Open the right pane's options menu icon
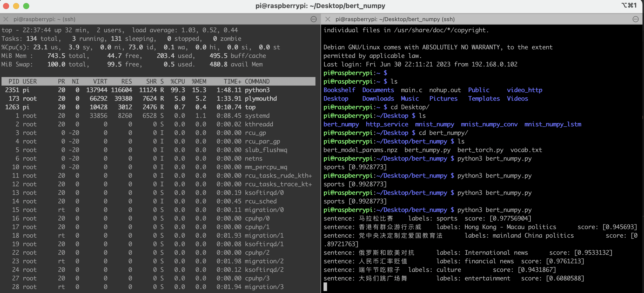This screenshot has height=293, width=644. tap(636, 19)
